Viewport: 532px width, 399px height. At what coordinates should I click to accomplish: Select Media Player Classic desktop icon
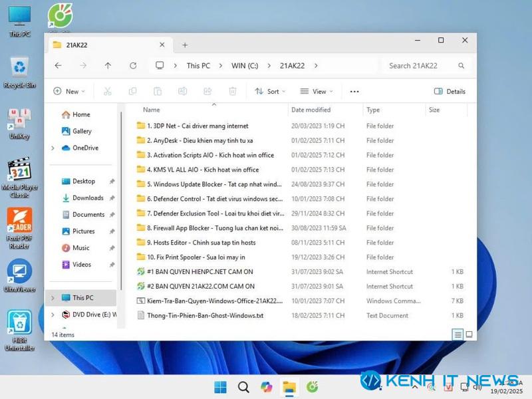point(20,178)
